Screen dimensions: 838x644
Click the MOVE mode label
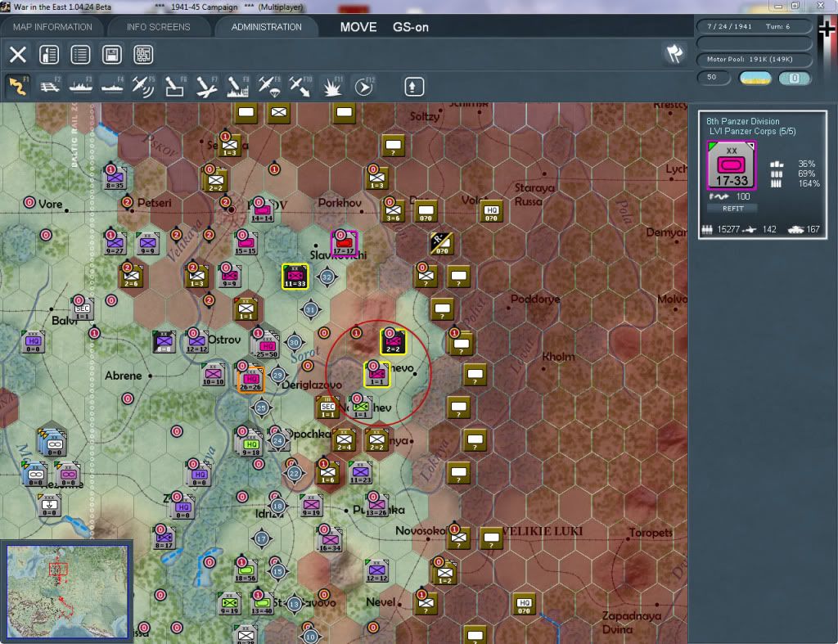tap(358, 27)
